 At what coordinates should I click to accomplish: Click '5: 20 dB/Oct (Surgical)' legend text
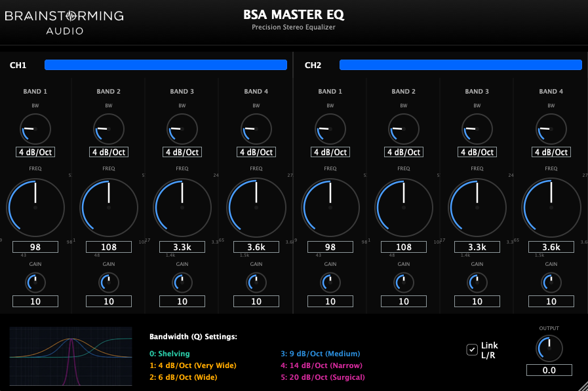[323, 377]
